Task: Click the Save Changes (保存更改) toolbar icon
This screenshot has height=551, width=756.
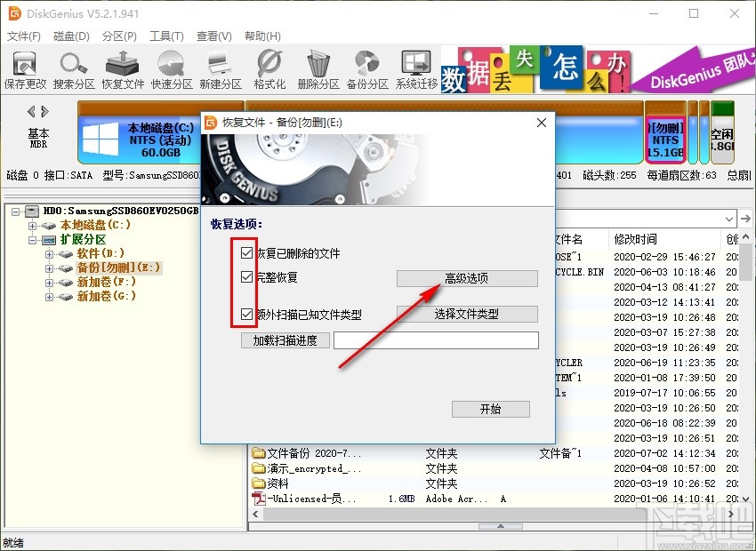Action: coord(25,70)
